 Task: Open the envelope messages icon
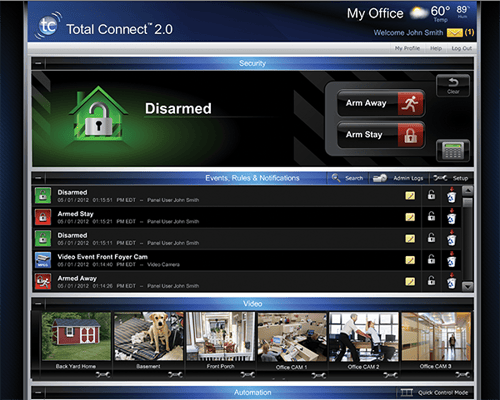pos(454,33)
